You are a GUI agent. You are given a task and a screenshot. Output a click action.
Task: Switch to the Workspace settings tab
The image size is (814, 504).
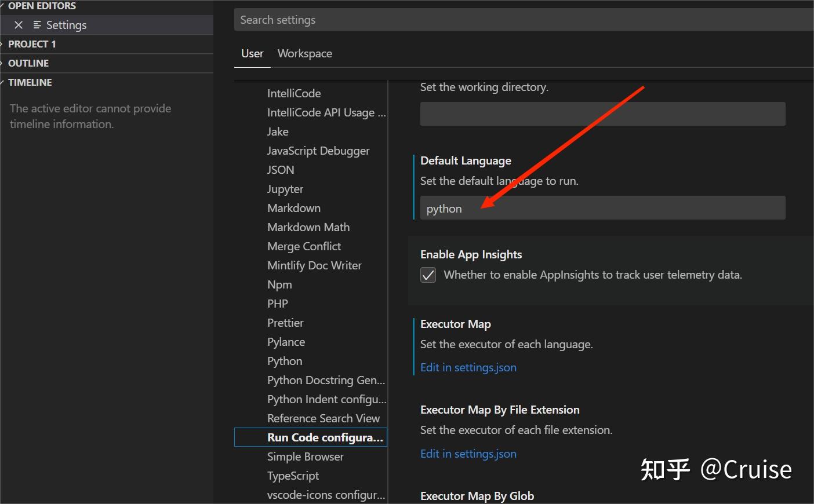(x=304, y=53)
